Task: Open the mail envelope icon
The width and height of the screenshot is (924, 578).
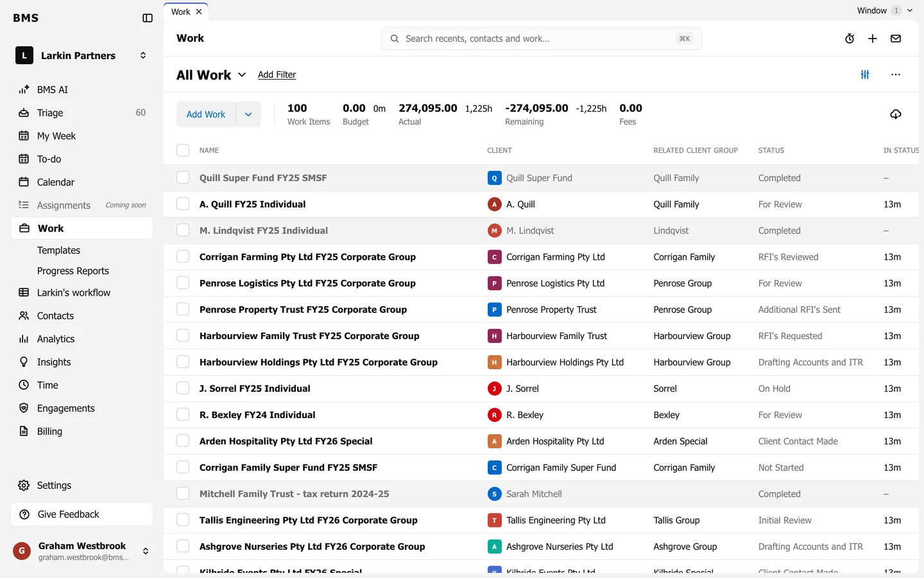Action: [x=896, y=39]
